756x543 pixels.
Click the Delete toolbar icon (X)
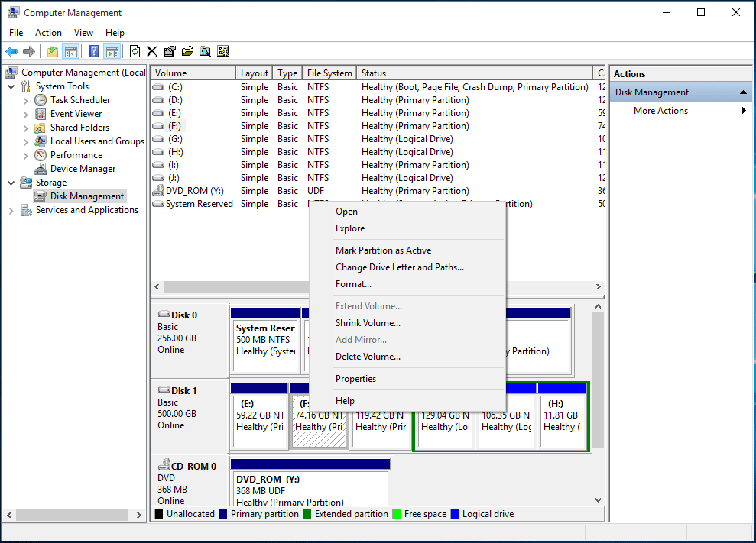click(151, 50)
